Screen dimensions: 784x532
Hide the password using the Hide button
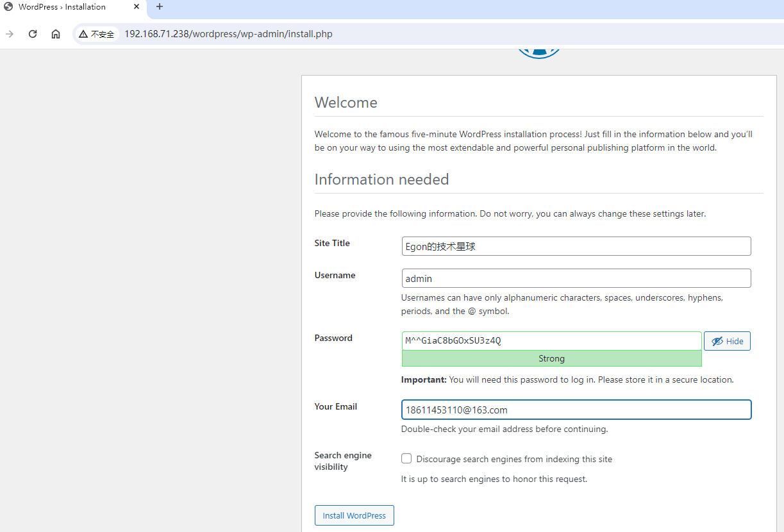pyautogui.click(x=727, y=341)
